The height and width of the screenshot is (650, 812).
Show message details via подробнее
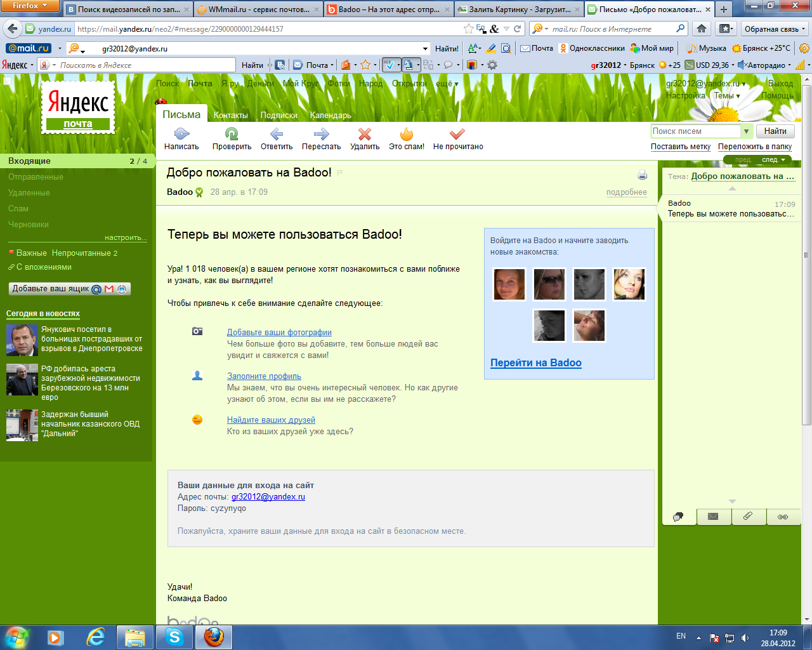(627, 192)
